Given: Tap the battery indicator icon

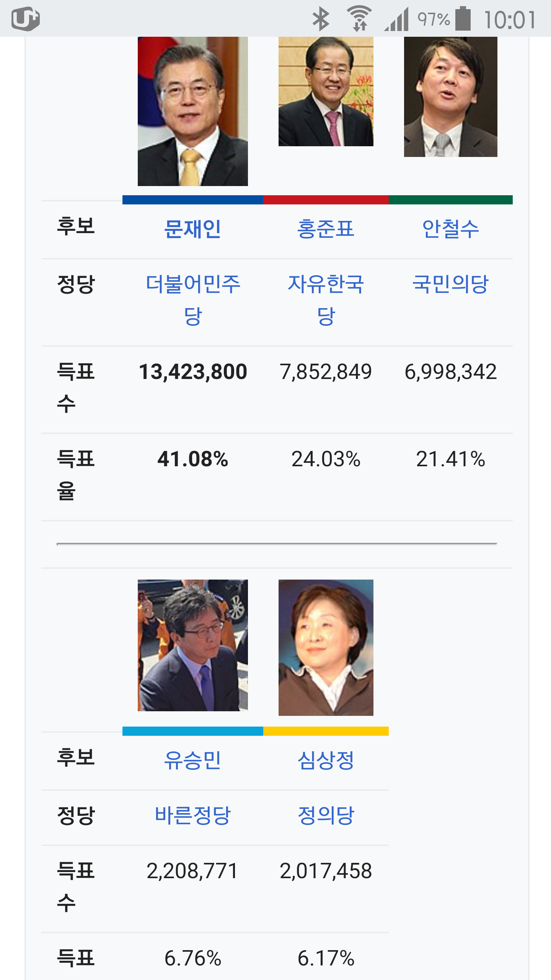Looking at the screenshot, I should coord(463,18).
